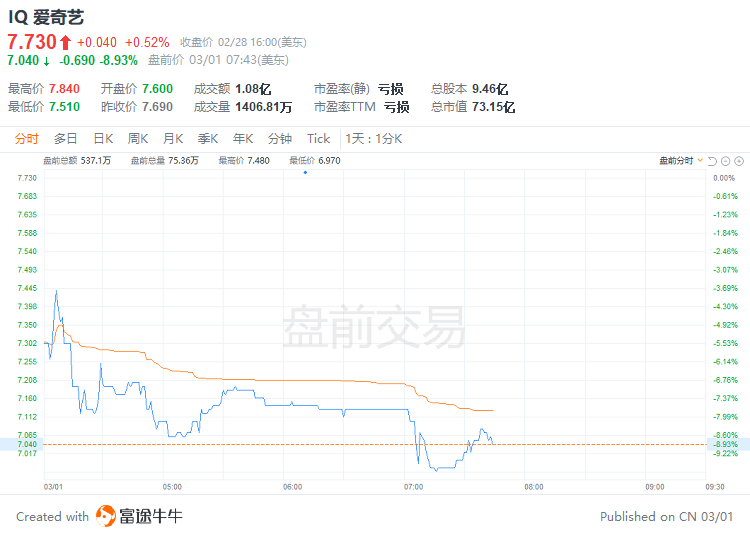Click the -8.93% pre-market change
This screenshot has height=537, width=750.
coord(119,60)
